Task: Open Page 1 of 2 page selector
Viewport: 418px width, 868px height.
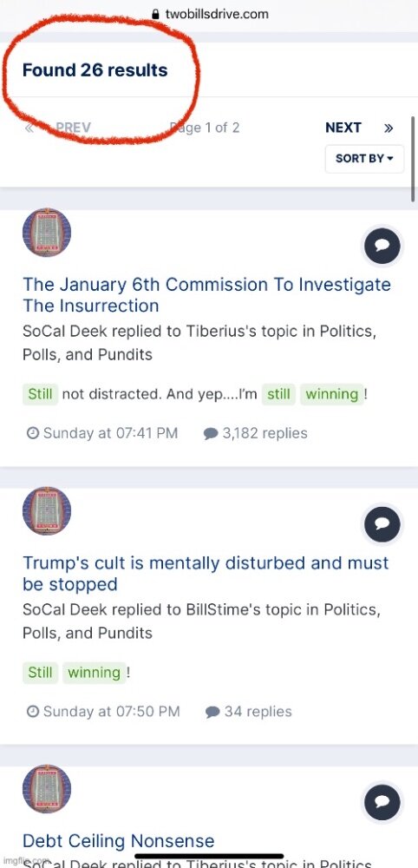Action: [205, 128]
